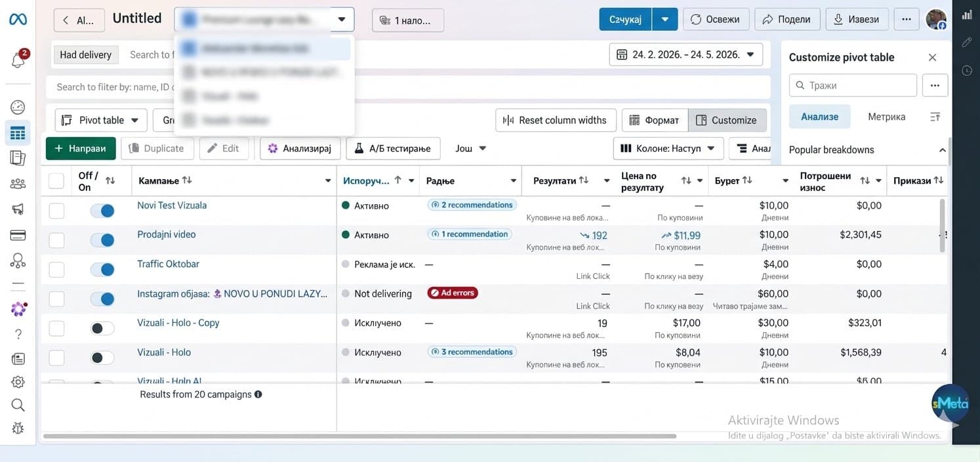980x462 pixels.
Task: Switch to the Анализе tab
Action: click(819, 116)
